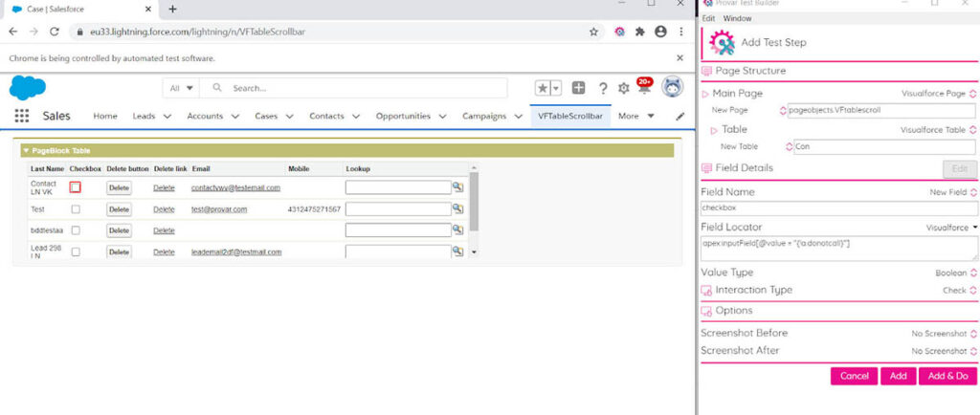The image size is (980, 415).
Task: Open Notifications bell with 20+ badge
Action: tap(644, 87)
